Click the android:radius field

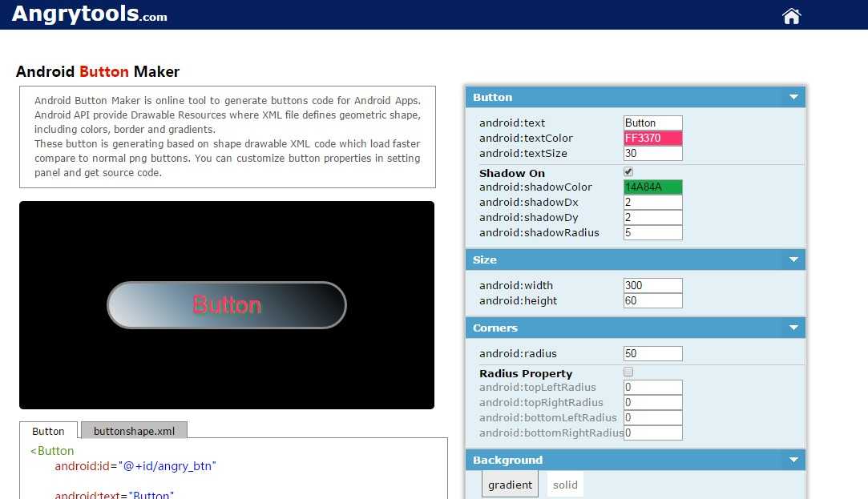coord(652,353)
